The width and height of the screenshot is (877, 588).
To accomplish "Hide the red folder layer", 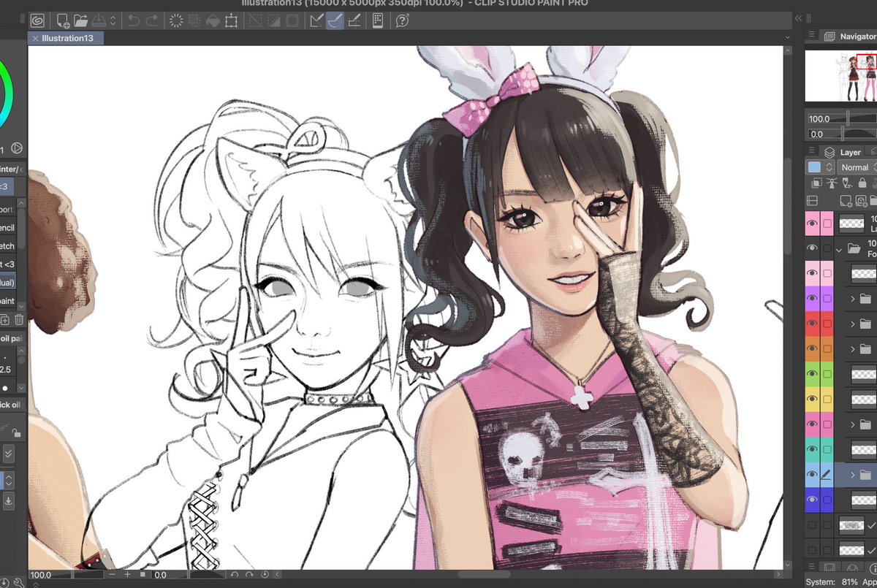I will coord(812,324).
